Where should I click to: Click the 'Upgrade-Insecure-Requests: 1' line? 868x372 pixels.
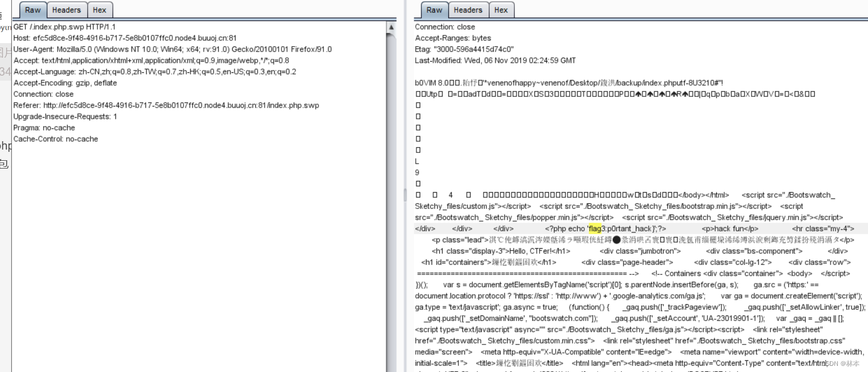(65, 117)
